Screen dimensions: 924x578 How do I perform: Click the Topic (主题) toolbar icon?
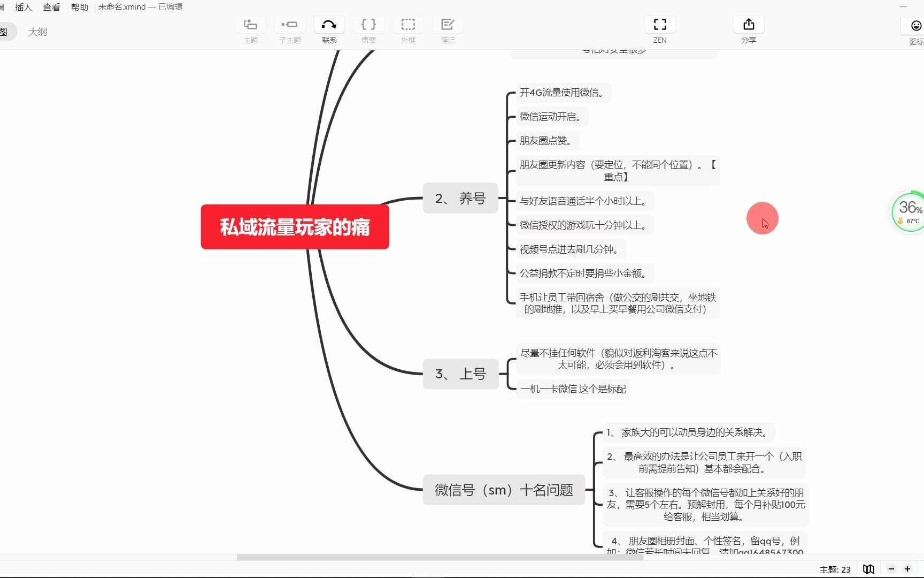click(x=250, y=25)
